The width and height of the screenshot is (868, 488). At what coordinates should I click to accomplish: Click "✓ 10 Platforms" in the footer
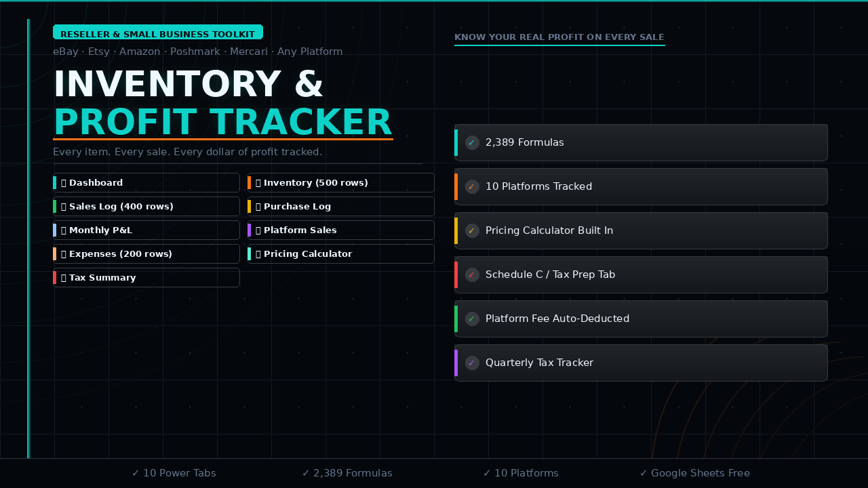pos(521,473)
